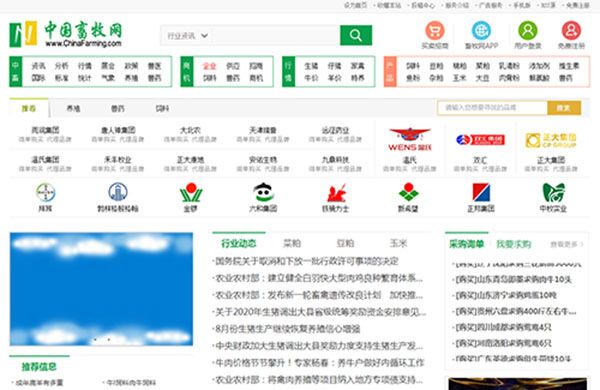
Task: Open the 气象 navigation link
Action: (108, 78)
